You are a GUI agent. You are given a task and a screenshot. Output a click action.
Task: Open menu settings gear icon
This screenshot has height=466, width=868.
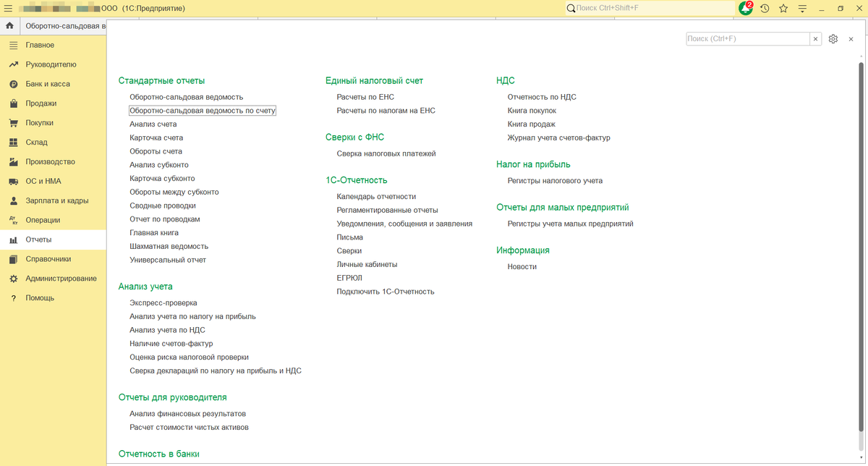pos(833,39)
